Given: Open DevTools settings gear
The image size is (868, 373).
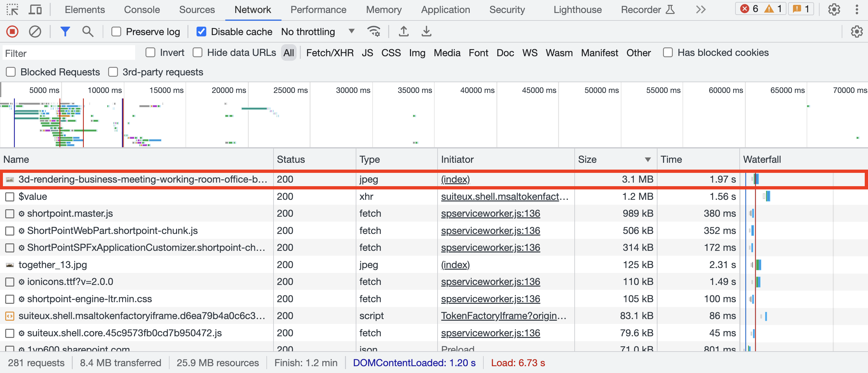Looking at the screenshot, I should pyautogui.click(x=834, y=9).
